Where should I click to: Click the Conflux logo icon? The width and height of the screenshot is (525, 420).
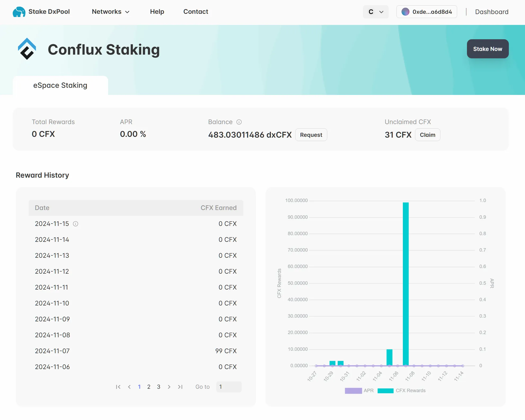tap(27, 49)
